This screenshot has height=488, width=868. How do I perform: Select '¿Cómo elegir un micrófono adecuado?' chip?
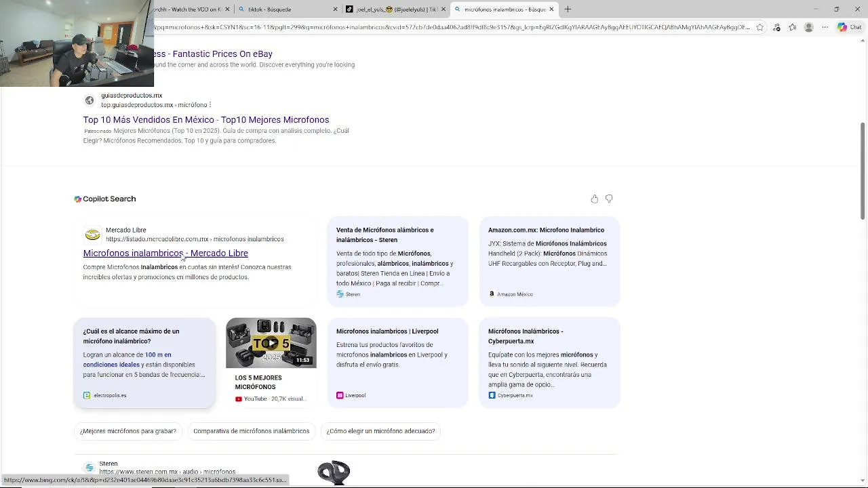[381, 431]
